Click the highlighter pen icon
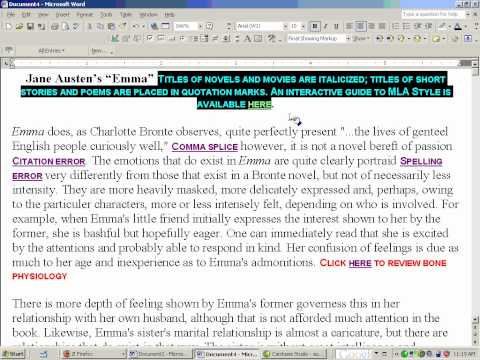Viewport: 480px width, 360px height. (442, 26)
